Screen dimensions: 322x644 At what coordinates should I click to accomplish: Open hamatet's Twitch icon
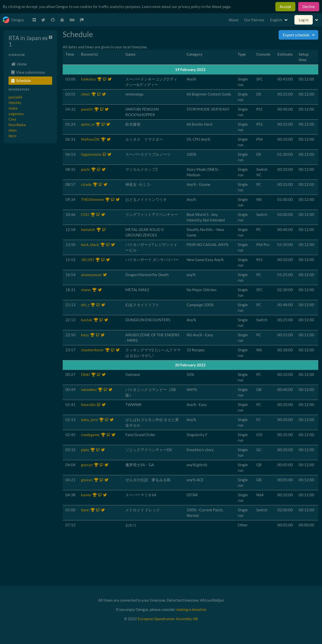pyautogui.click(x=104, y=230)
